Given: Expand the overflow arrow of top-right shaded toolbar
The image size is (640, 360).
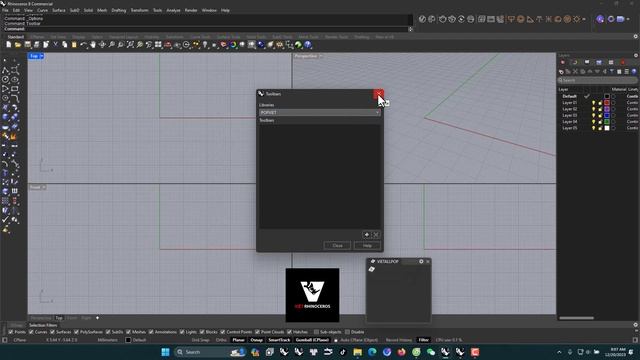Looking at the screenshot, I should point(584,19).
